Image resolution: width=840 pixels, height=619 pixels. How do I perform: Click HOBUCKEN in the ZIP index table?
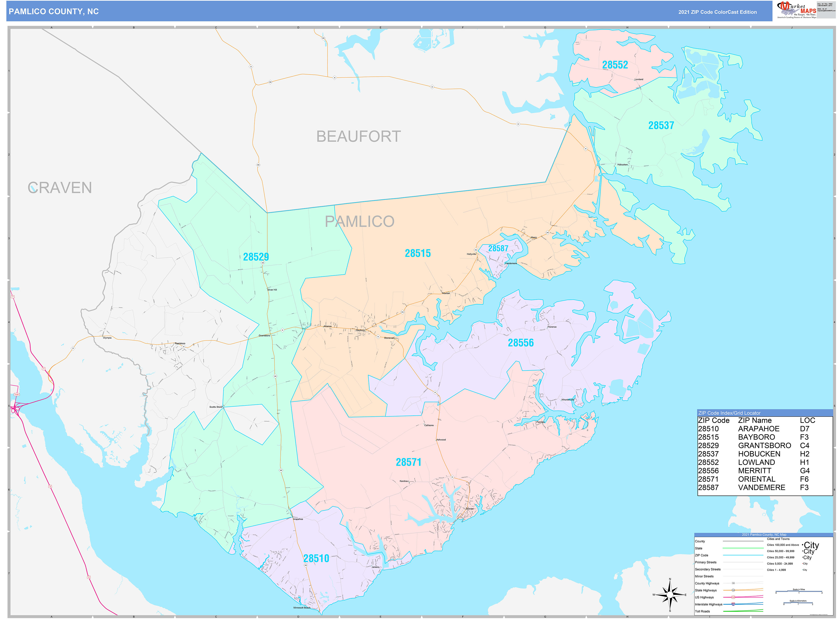tap(759, 454)
